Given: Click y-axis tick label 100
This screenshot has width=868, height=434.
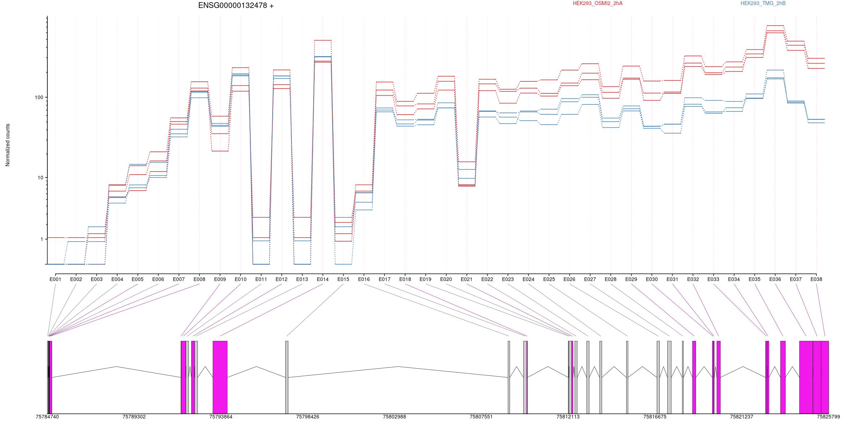Looking at the screenshot, I should 39,98.
